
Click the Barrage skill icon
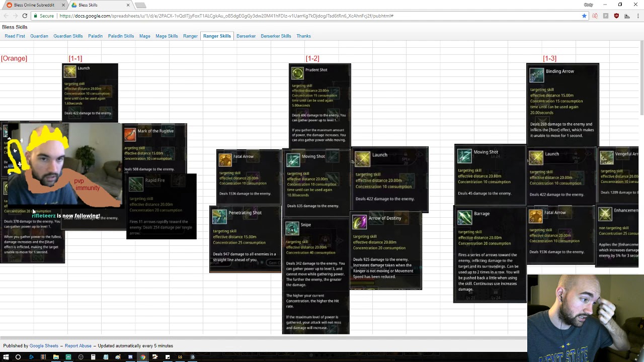pyautogui.click(x=465, y=217)
